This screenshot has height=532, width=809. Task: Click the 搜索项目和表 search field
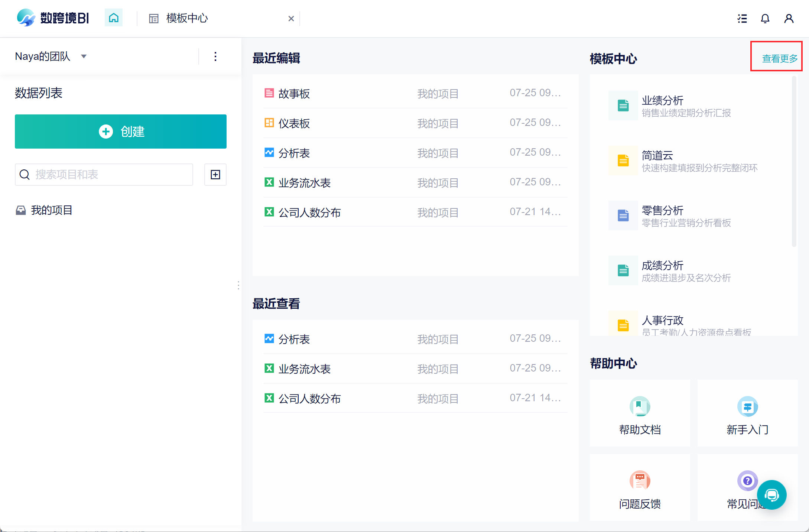tap(104, 175)
